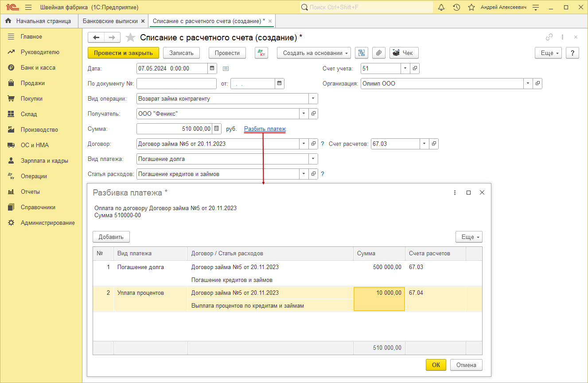This screenshot has height=383, width=588.
Task: Click the calculator icon in Сумма field
Action: coord(217,129)
